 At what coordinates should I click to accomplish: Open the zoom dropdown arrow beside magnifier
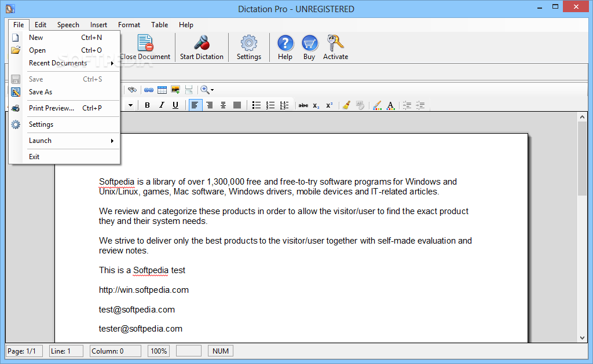[x=212, y=90]
